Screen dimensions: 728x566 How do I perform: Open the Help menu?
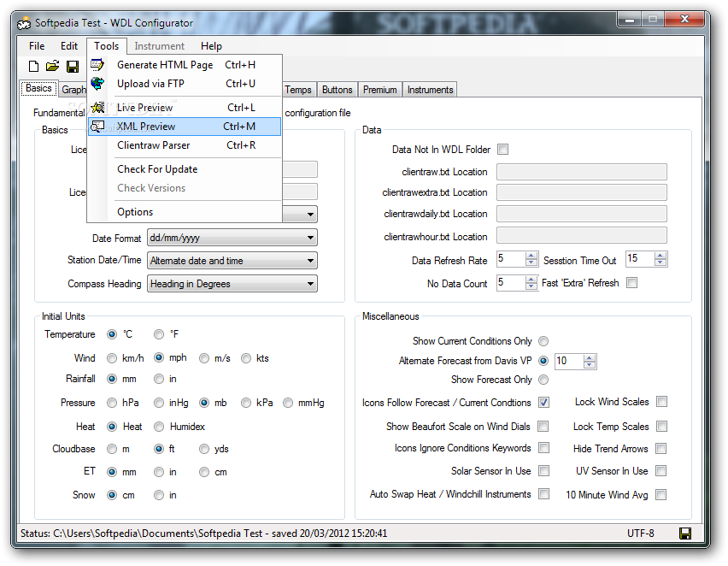coord(211,46)
